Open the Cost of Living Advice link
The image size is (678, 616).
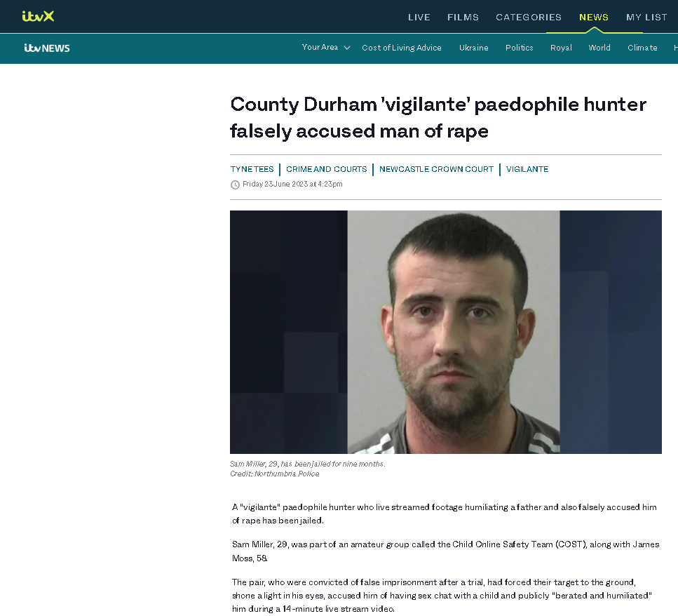pyautogui.click(x=401, y=48)
